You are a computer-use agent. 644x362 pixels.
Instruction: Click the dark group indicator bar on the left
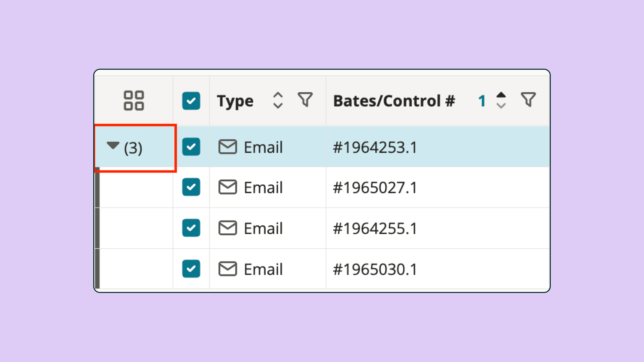97,228
